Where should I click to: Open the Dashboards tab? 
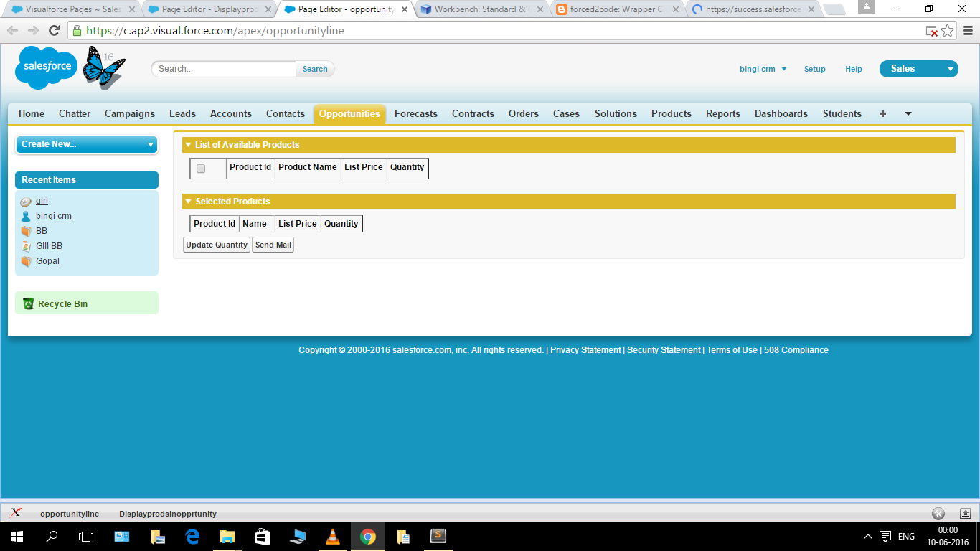[x=781, y=113]
